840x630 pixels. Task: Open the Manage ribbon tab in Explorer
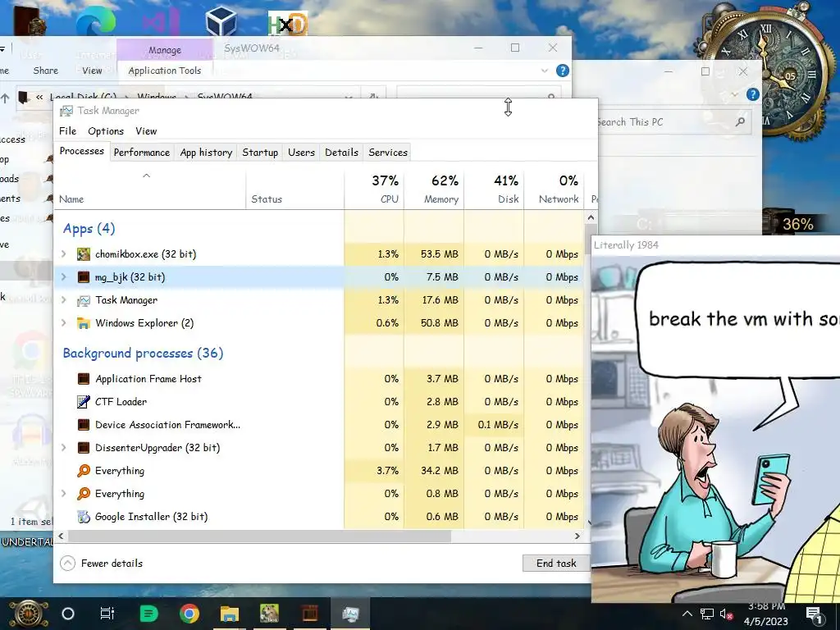click(x=164, y=50)
